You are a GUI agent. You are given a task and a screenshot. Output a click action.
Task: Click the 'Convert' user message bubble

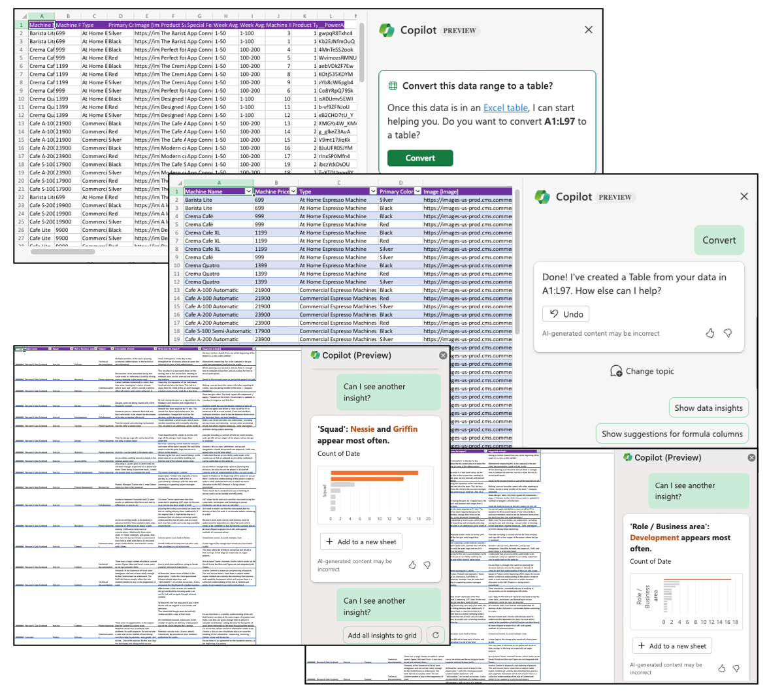(x=719, y=240)
